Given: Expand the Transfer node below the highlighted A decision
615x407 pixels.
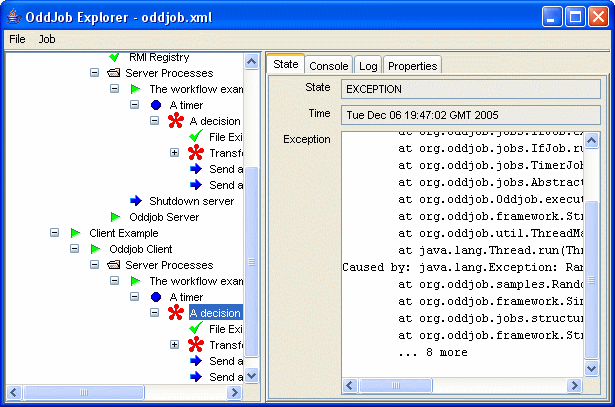Looking at the screenshot, I should [175, 345].
